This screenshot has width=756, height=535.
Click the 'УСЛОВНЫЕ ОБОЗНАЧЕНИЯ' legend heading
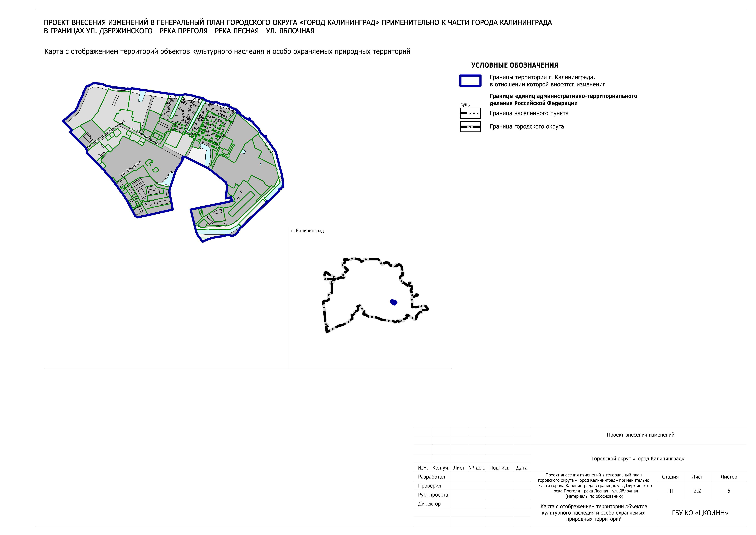click(x=514, y=65)
